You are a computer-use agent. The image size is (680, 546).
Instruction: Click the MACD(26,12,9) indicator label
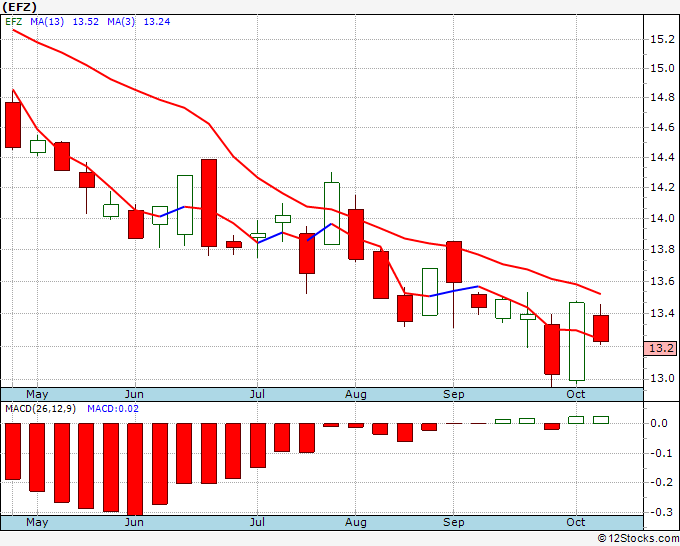40,409
